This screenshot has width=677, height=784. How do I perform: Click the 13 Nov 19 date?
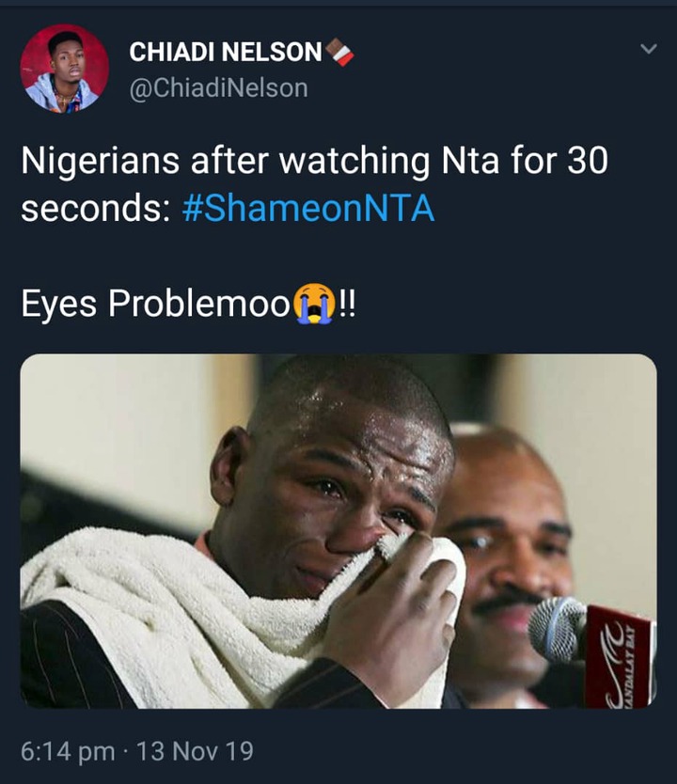click(x=195, y=751)
